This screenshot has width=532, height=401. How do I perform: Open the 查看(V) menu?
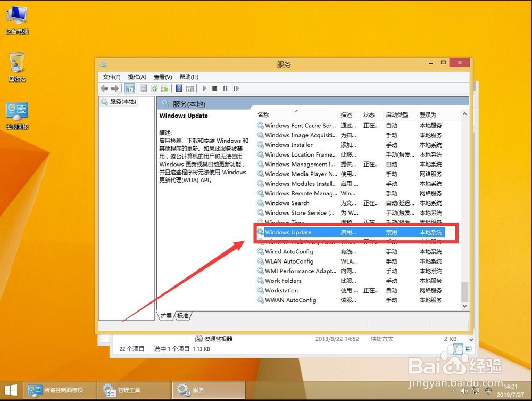click(163, 77)
